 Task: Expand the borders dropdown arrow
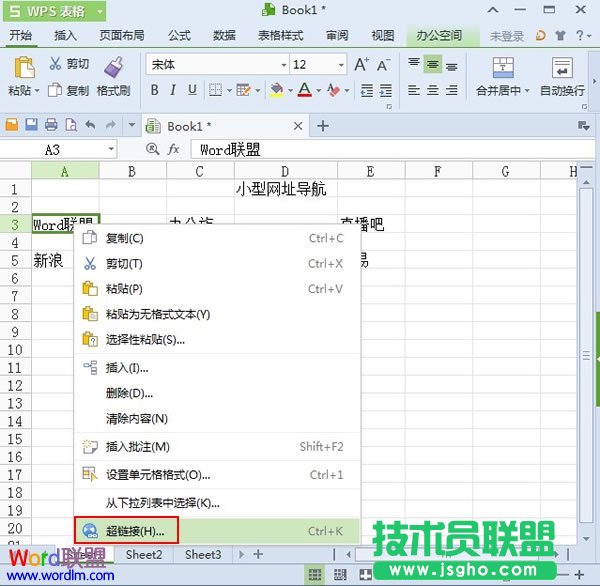[x=230, y=91]
